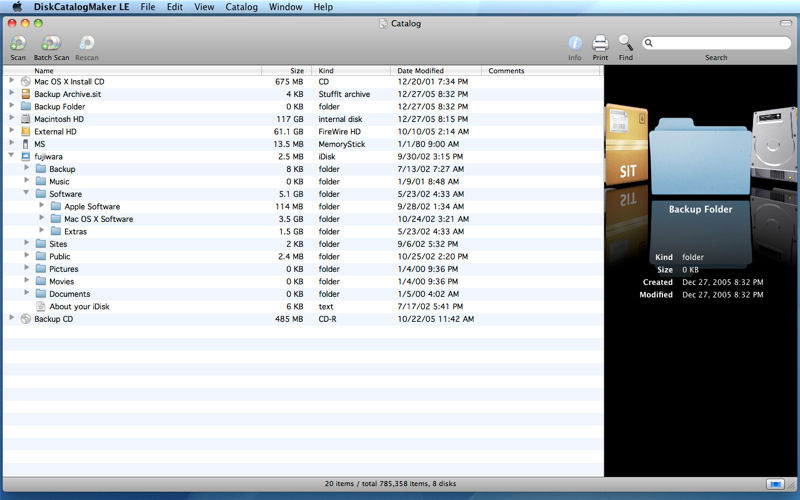
Task: Click the Find magnifier icon
Action: pyautogui.click(x=626, y=43)
